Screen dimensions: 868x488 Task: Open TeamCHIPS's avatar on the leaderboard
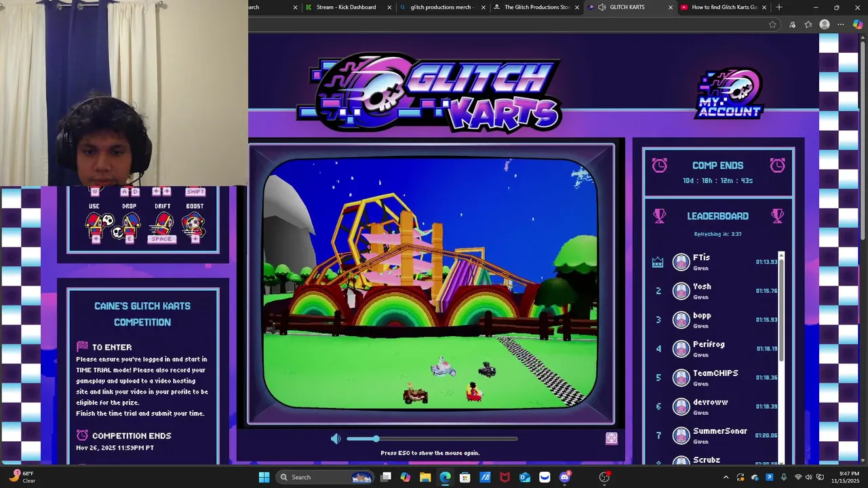click(681, 378)
